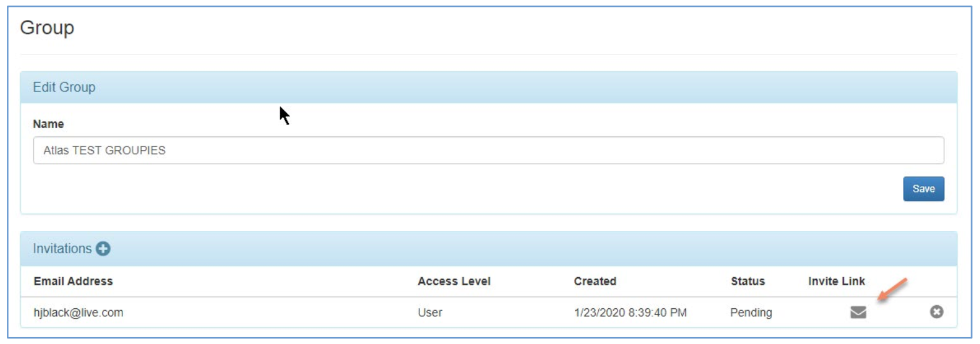The height and width of the screenshot is (344, 980).
Task: Click the Group page title
Action: coord(47,28)
